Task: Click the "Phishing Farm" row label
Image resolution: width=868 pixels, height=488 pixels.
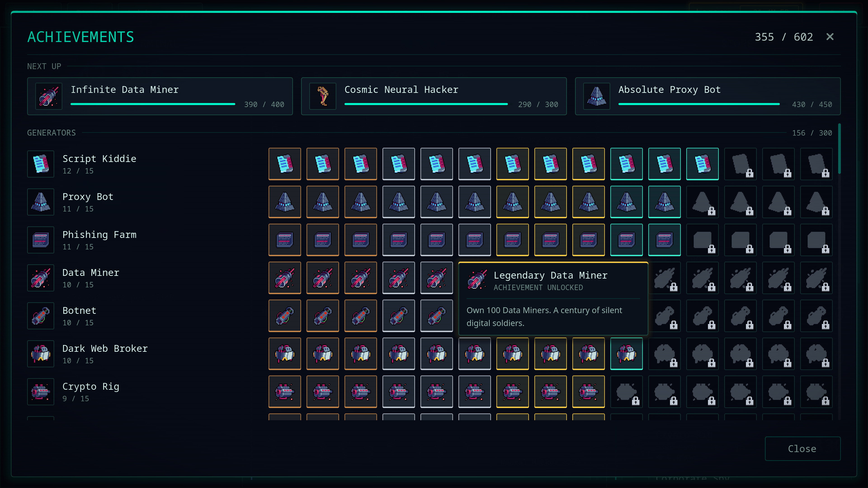Action: pos(99,235)
